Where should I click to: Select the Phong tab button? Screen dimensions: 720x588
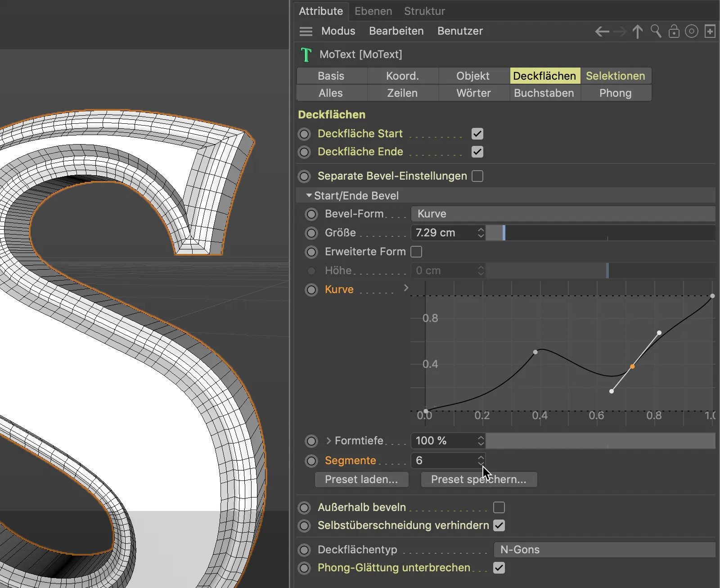pos(616,93)
